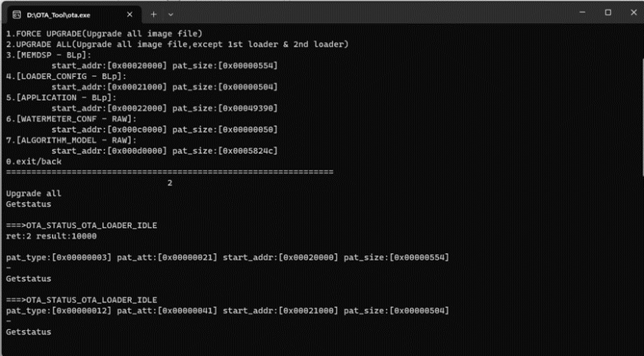Click the 'ret:2 result:10000' output line

tap(51, 236)
